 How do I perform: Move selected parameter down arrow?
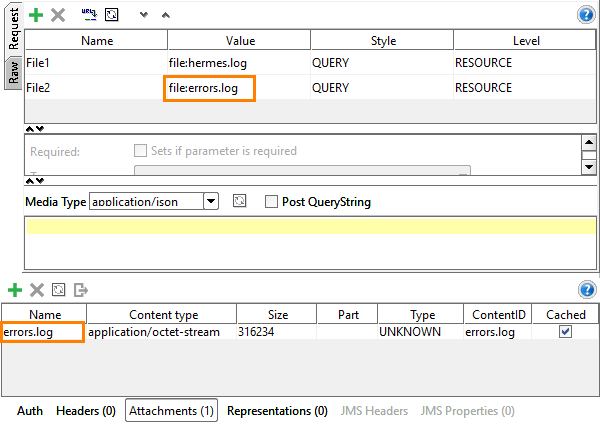point(143,15)
